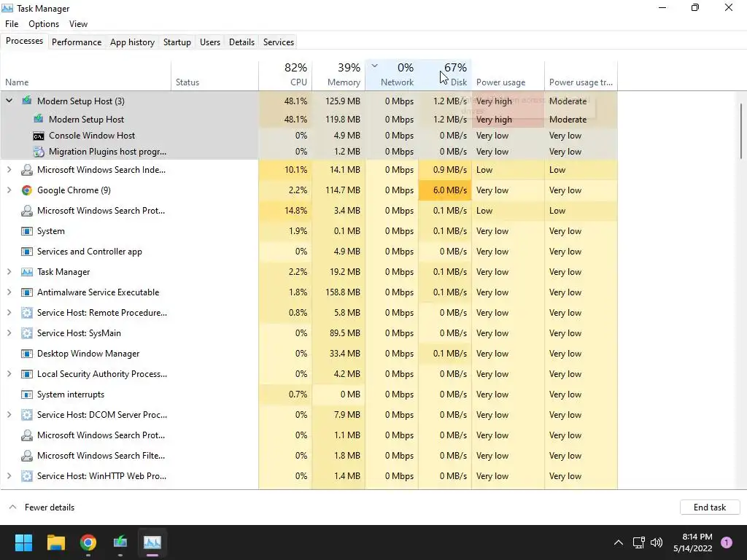Click the Service Host: WinHTTP Web Proxy icon
Image resolution: width=747 pixels, height=560 pixels.
[x=27, y=476]
